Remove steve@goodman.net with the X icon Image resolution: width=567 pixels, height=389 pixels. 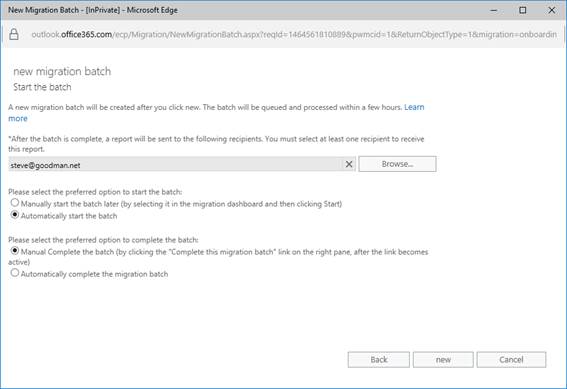tap(349, 164)
